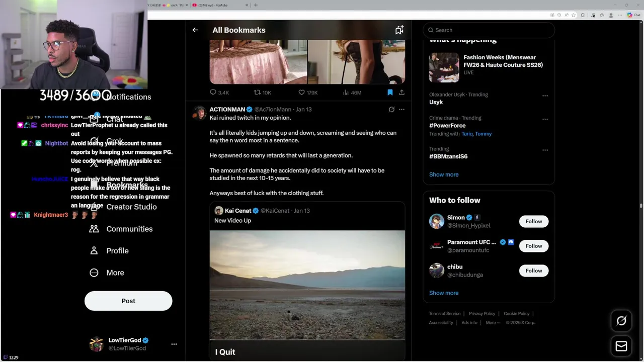Open the ACTIONMAN display name link
This screenshot has width=644, height=362.
coord(227,109)
